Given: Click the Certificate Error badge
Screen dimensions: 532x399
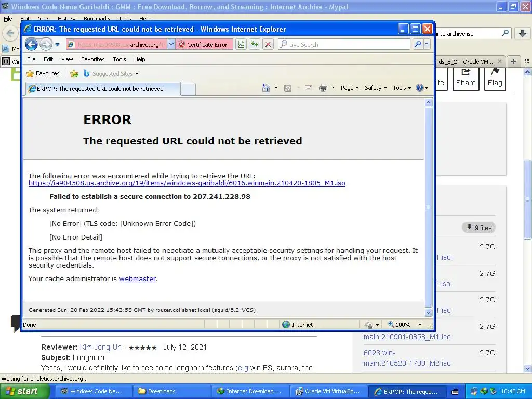Looking at the screenshot, I should [x=204, y=45].
